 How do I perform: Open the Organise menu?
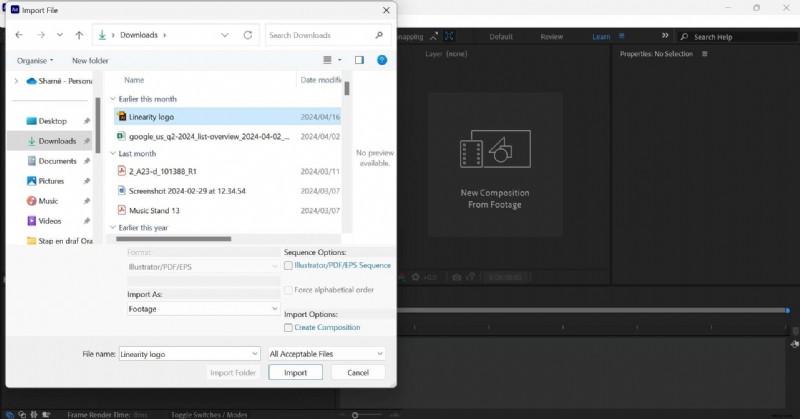coord(35,60)
